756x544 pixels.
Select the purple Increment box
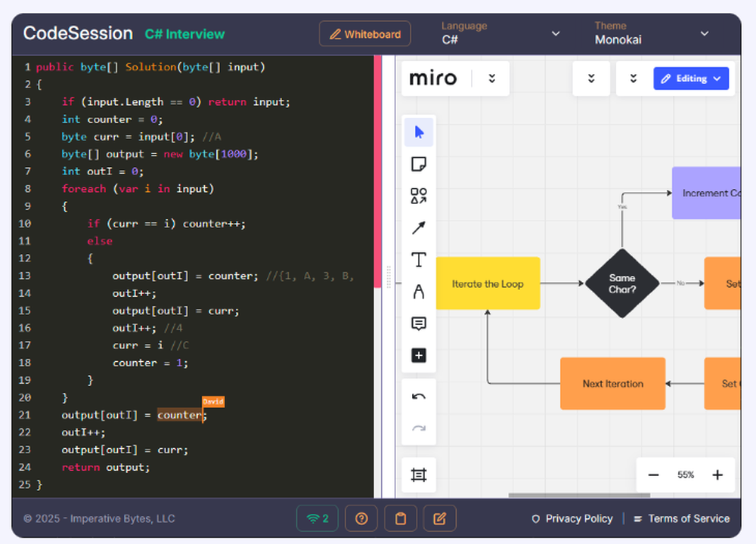[706, 193]
